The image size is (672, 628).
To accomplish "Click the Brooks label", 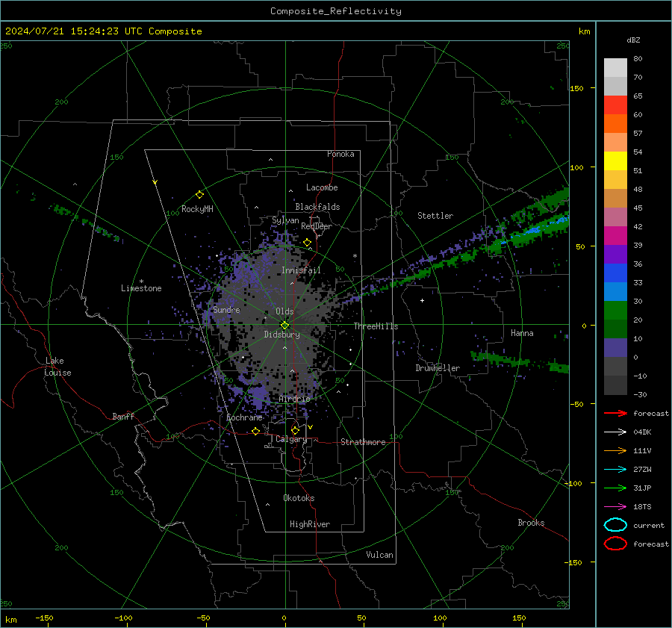I will pyautogui.click(x=531, y=523).
